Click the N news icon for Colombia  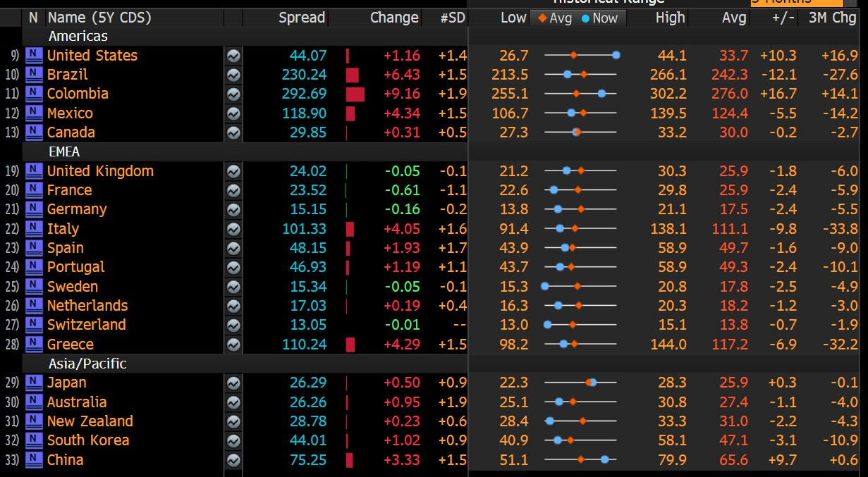tap(33, 94)
